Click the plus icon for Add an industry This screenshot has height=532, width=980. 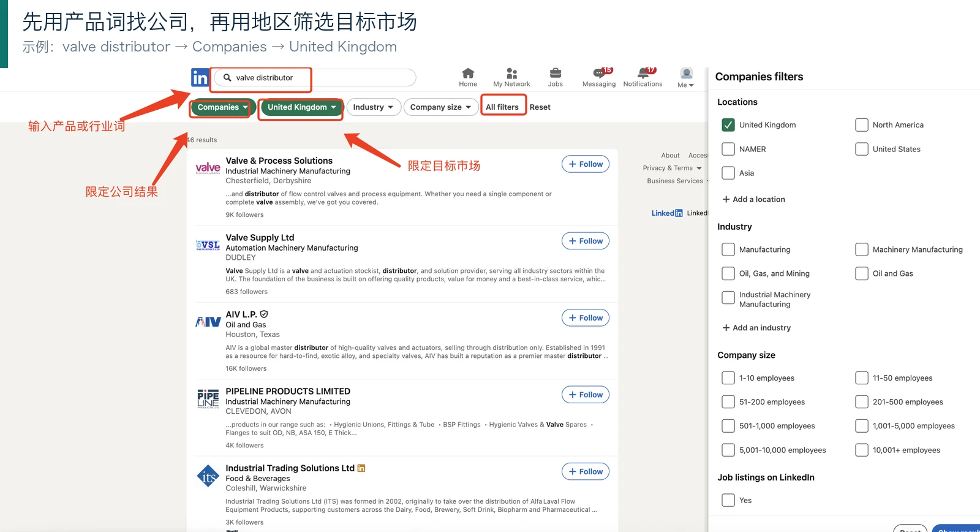click(726, 328)
